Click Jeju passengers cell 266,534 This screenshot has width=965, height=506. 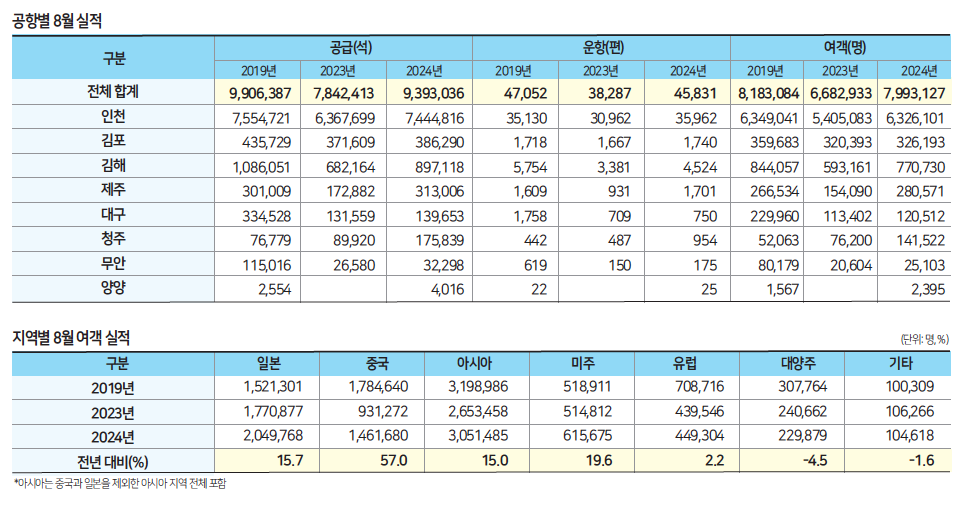click(774, 191)
